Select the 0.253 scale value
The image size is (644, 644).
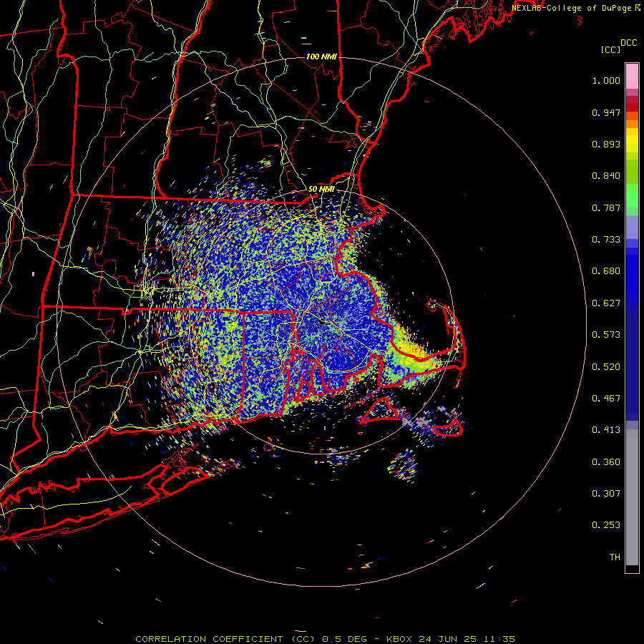(606, 525)
